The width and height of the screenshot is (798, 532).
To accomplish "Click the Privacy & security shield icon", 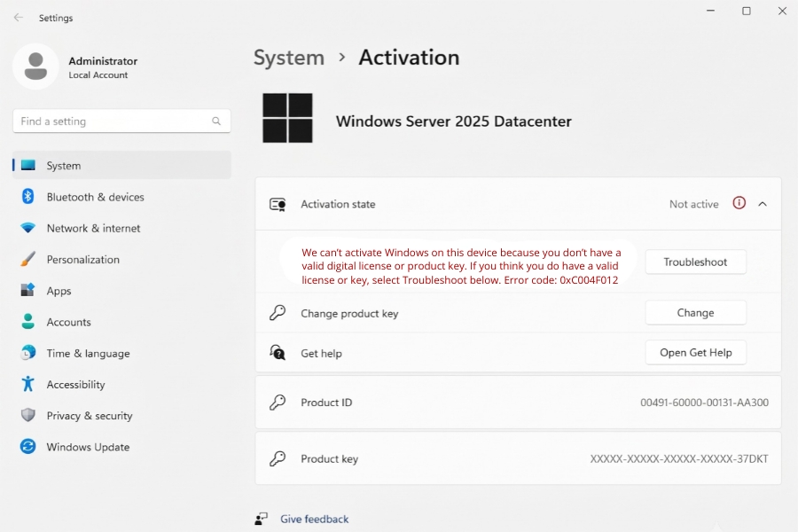I will (28, 415).
